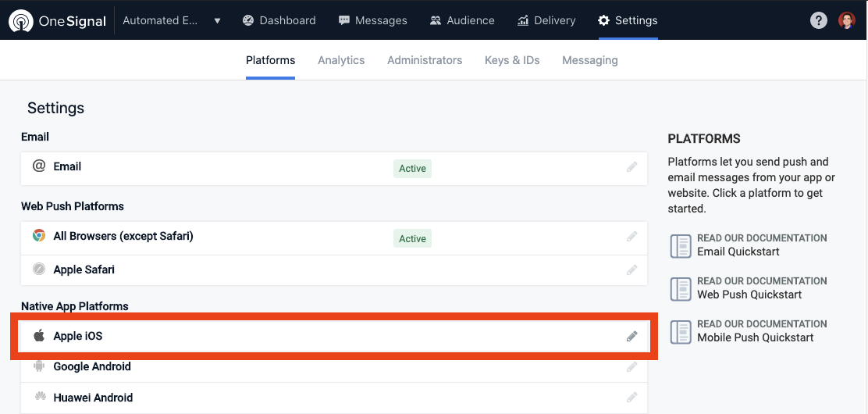Select the Apple iOS platform

click(x=334, y=336)
